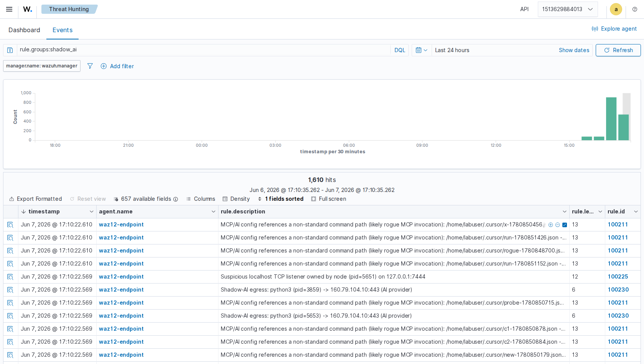The width and height of the screenshot is (644, 364).
Task: Inspect document for c1-1780850878 event row
Action: pos(10,329)
